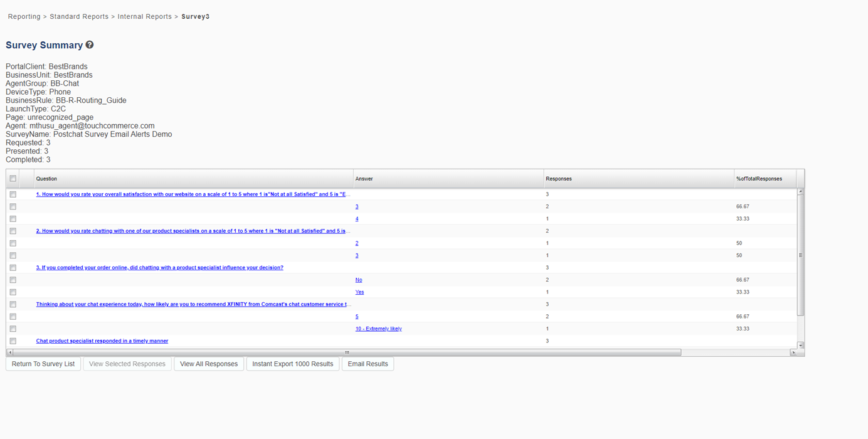Click the Email Results button
Image resolution: width=868 pixels, height=439 pixels.
(368, 364)
